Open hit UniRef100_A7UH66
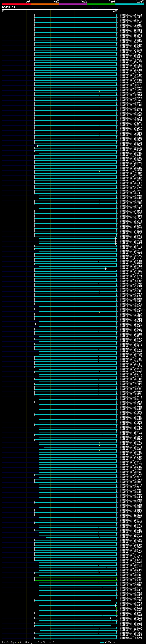The width and height of the screenshot is (146, 644). (x=131, y=22)
